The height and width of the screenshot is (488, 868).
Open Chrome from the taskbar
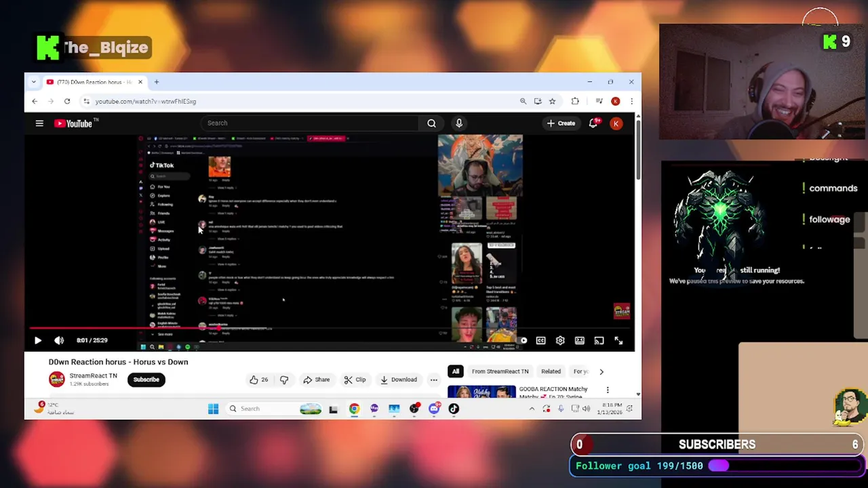click(354, 409)
